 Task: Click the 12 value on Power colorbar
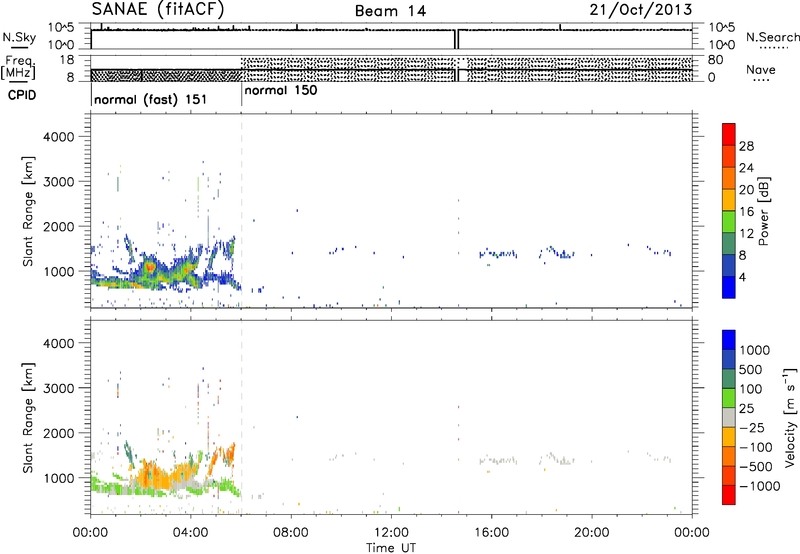click(x=746, y=234)
